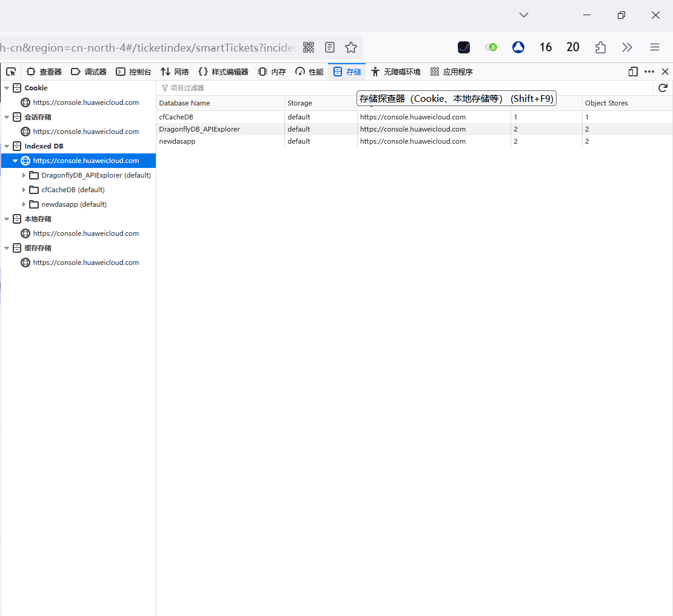Sort by Storage column header

(321, 103)
